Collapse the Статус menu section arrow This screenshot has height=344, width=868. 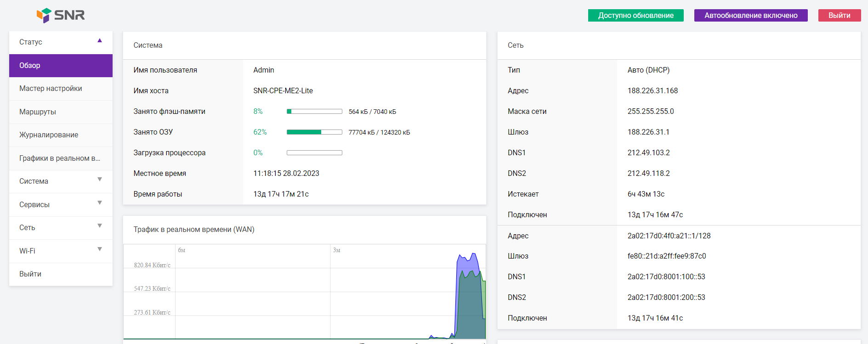pyautogui.click(x=100, y=41)
